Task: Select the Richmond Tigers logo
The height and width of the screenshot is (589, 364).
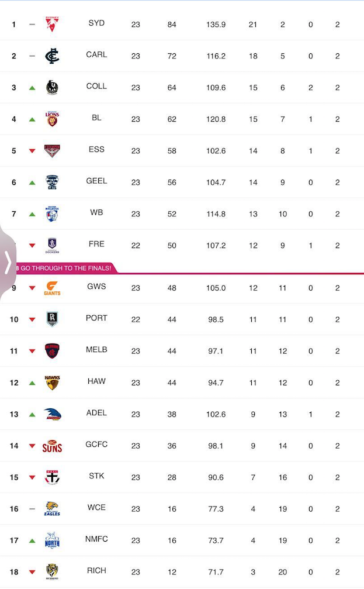Action: (51, 571)
